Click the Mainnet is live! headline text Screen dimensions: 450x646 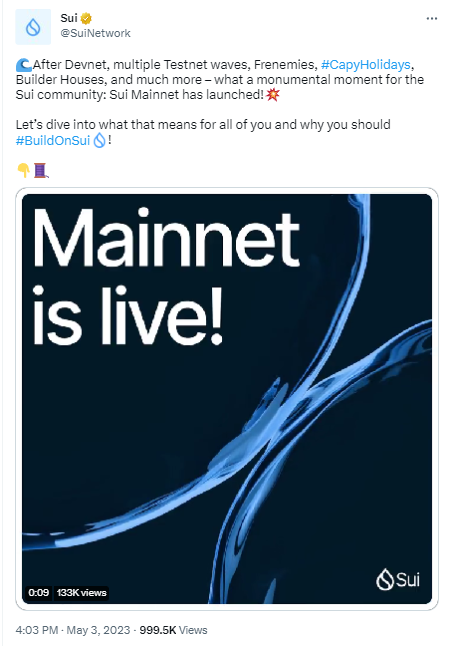[166, 276]
